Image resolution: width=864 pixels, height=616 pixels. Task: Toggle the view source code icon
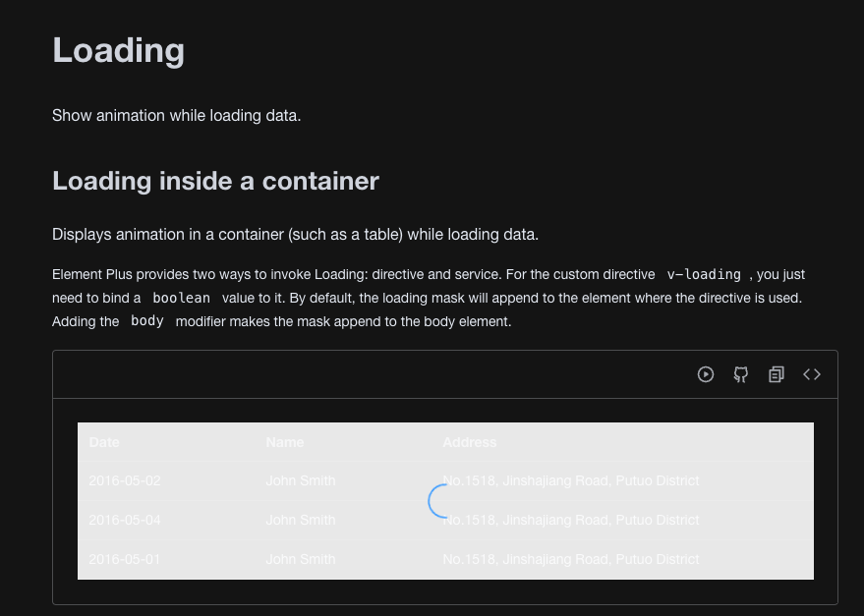point(812,374)
